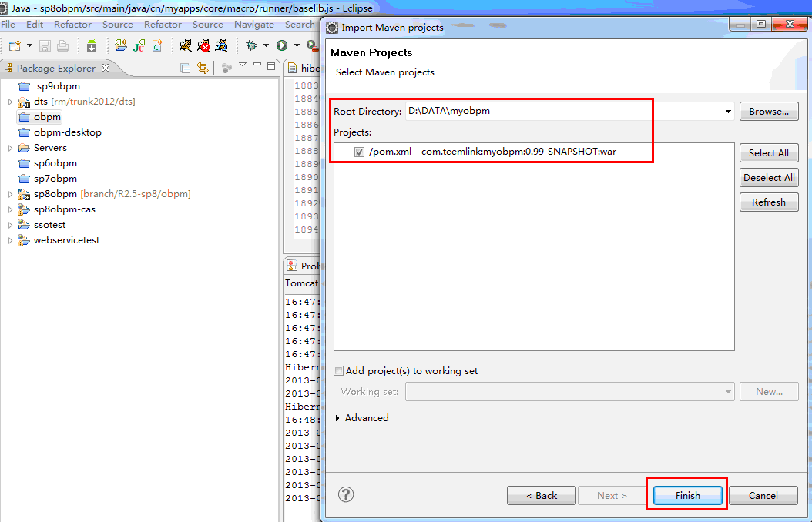Switch to the Prob... view tab

coord(304,266)
